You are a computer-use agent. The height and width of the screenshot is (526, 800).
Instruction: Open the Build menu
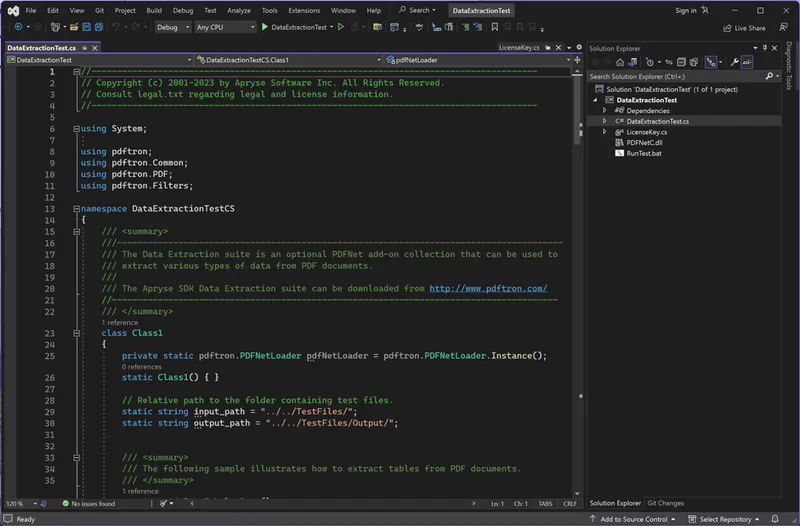[x=153, y=10]
